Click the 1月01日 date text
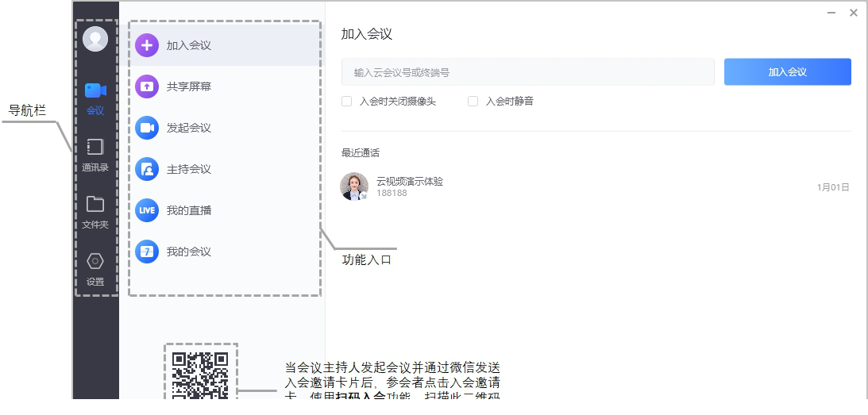This screenshot has height=415, width=868. click(832, 187)
